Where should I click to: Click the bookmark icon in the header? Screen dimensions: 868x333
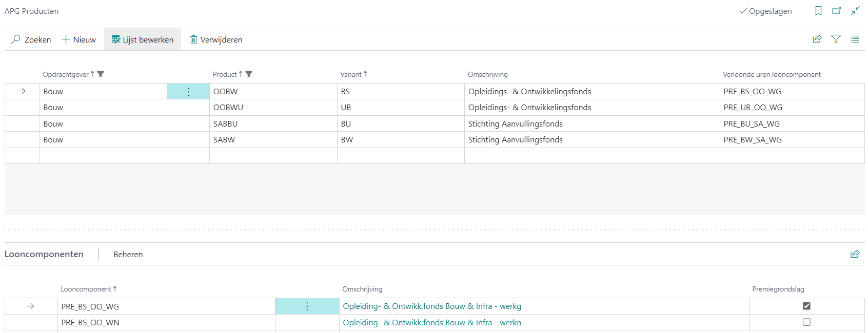coord(818,11)
